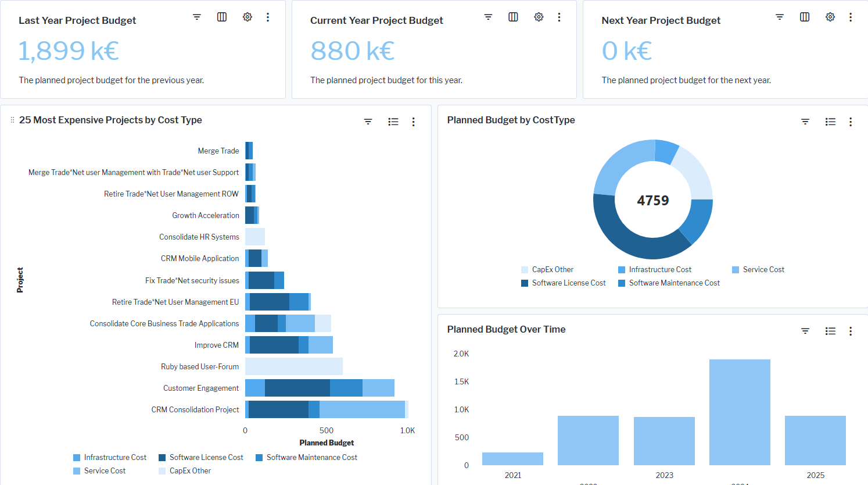The height and width of the screenshot is (485, 868).
Task: Toggle CapEx Other series in donut legend
Action: (x=552, y=270)
